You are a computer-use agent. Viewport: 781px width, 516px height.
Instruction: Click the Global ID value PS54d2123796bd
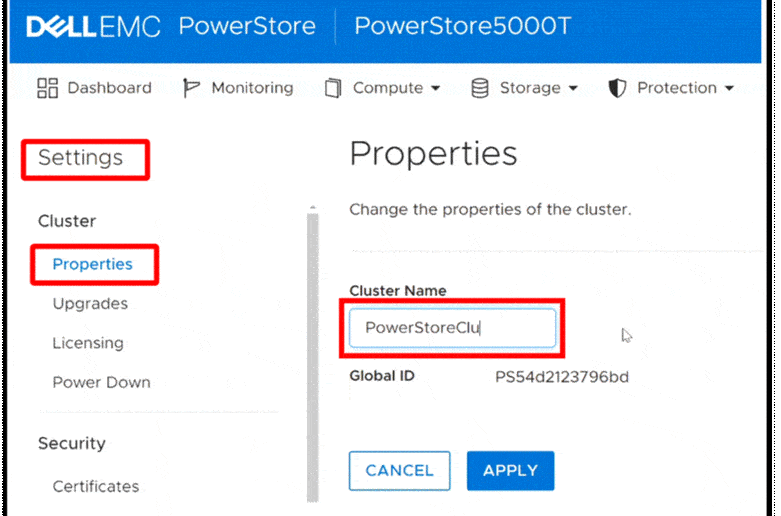click(562, 377)
